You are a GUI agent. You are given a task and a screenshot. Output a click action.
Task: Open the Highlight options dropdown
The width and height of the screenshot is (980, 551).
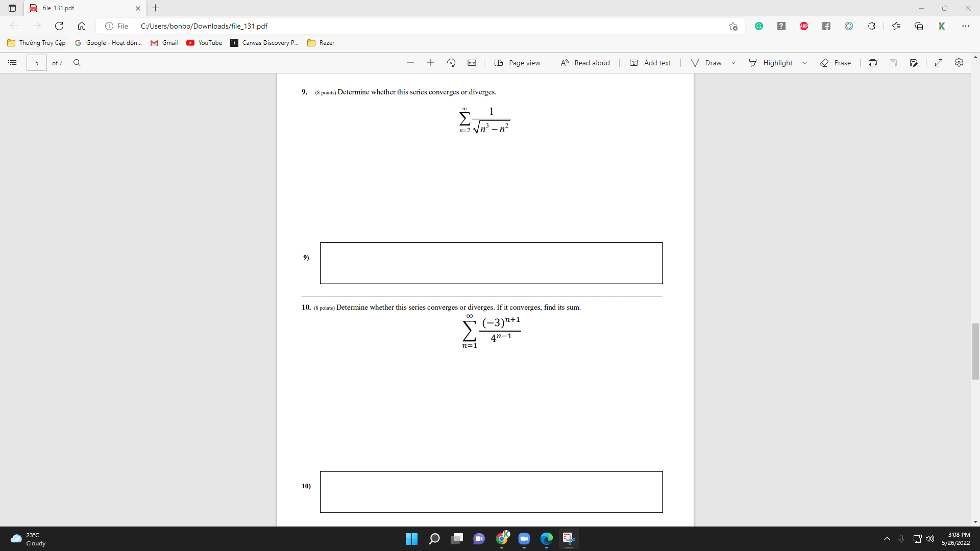805,62
